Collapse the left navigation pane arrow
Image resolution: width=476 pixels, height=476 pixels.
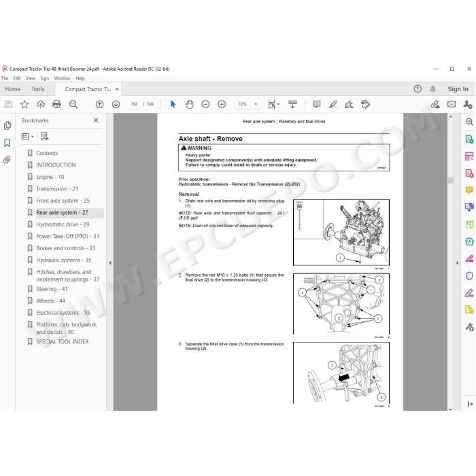(x=110, y=263)
